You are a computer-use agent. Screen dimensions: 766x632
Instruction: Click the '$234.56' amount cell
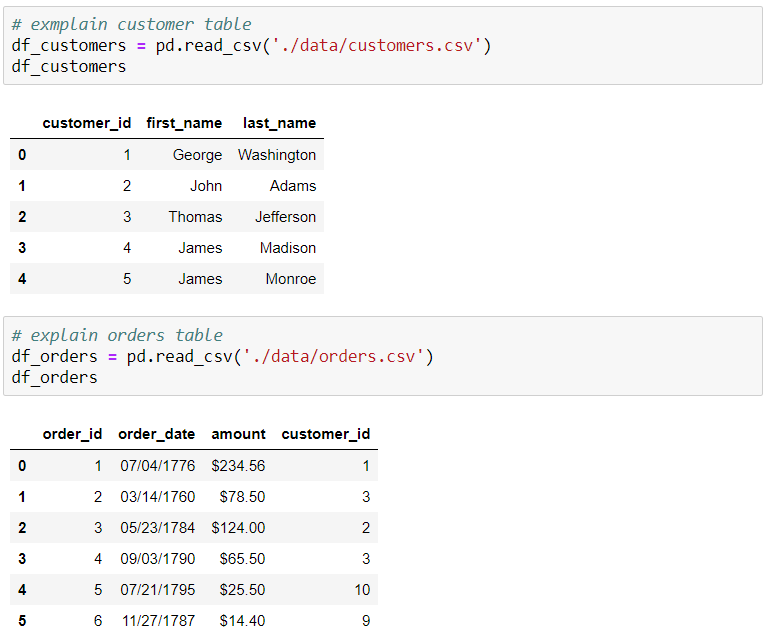pos(238,466)
